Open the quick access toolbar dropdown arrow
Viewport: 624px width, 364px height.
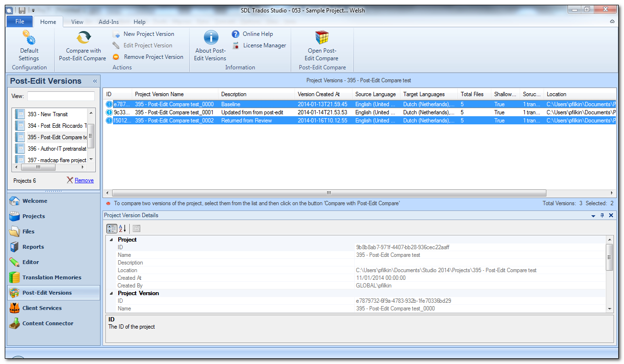coord(33,11)
